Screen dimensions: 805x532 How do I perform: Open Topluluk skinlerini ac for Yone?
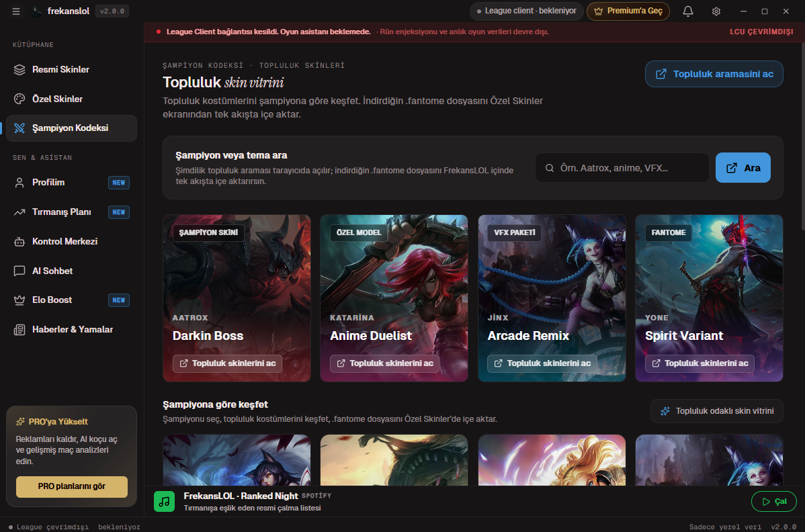coord(700,363)
